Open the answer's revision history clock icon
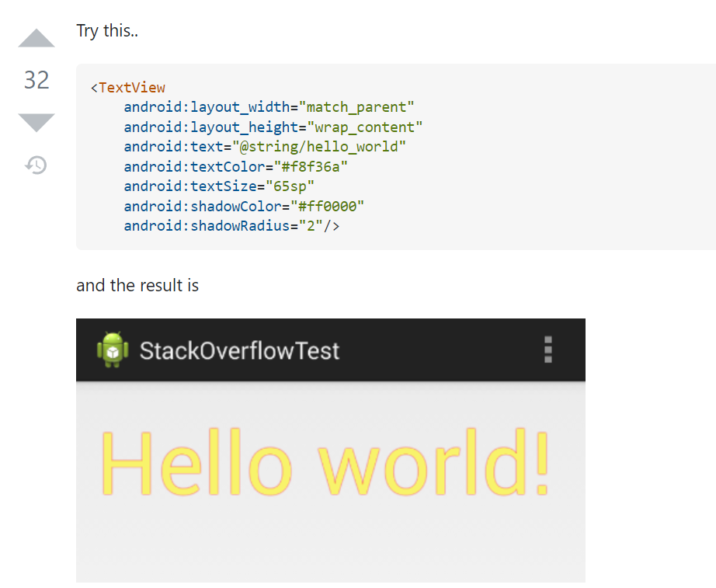 [x=35, y=165]
